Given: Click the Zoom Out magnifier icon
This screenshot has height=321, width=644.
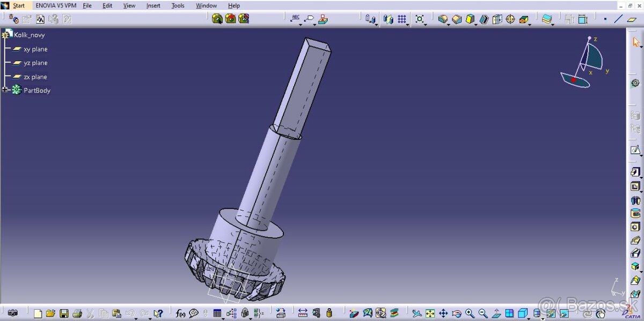Looking at the screenshot, I should 483,313.
